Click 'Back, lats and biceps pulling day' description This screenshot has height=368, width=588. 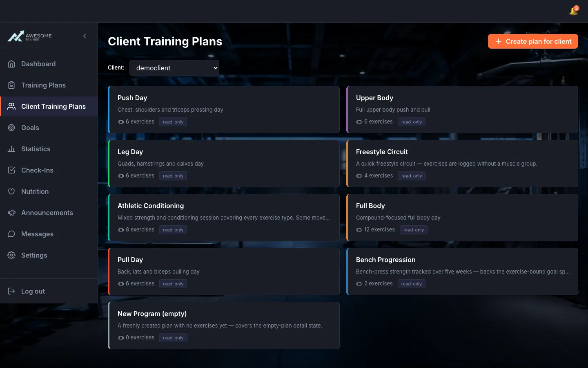158,272
